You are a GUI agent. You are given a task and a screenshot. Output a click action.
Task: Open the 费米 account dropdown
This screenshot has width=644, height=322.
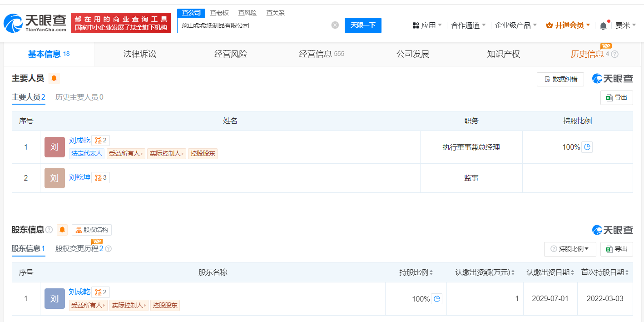(x=626, y=25)
